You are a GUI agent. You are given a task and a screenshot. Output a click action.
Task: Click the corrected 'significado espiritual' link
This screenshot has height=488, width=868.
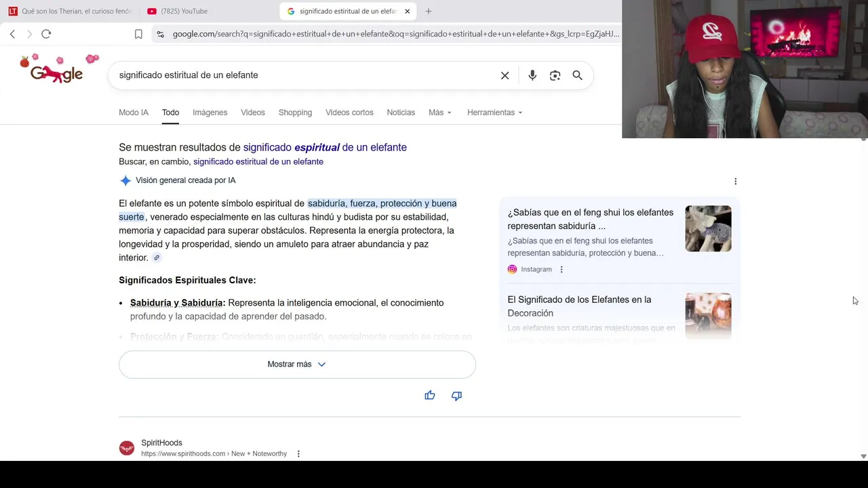(x=325, y=147)
